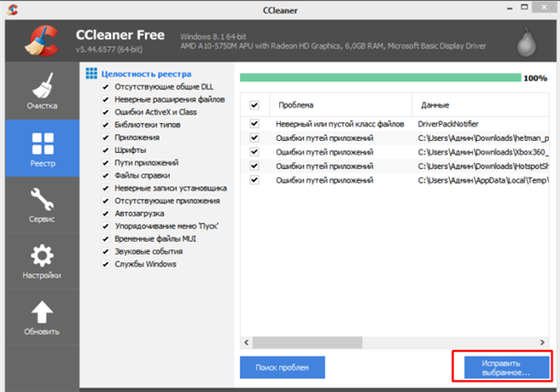Toggle Библиотеки типов checkbox

[x=105, y=125]
